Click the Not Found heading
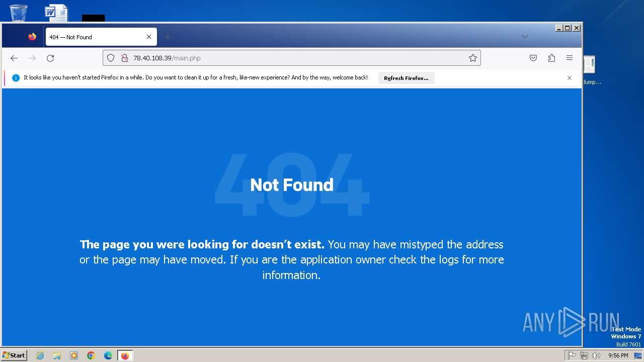This screenshot has width=644, height=362. [292, 185]
